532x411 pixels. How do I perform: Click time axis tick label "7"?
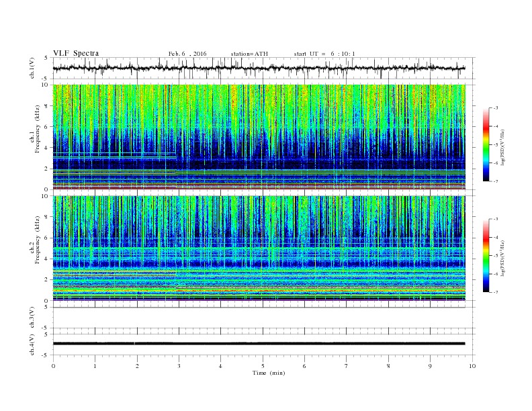tap(347, 366)
